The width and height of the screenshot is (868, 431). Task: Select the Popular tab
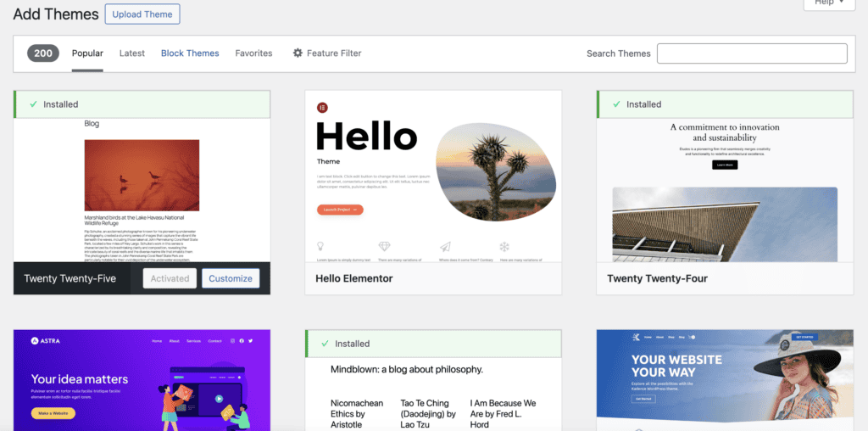[x=87, y=53]
